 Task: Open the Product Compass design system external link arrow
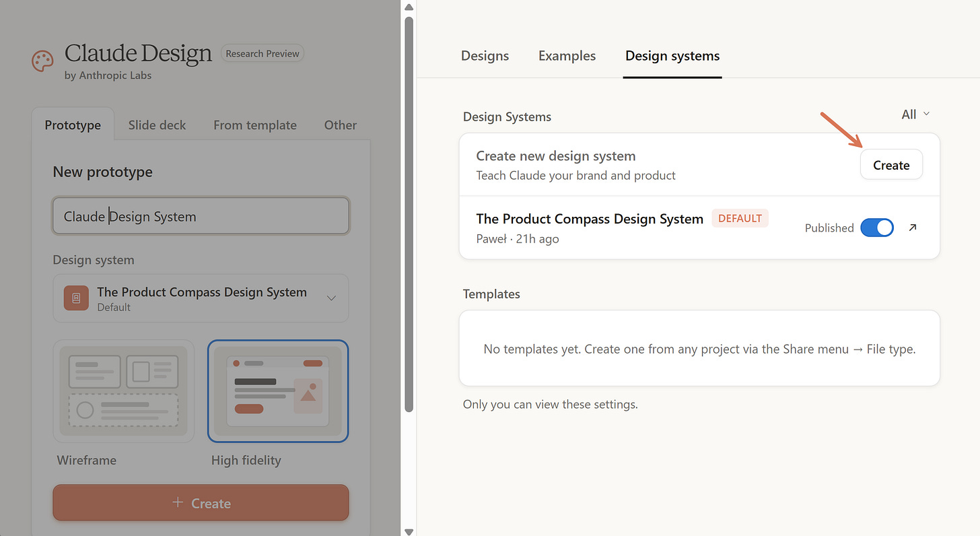913,228
